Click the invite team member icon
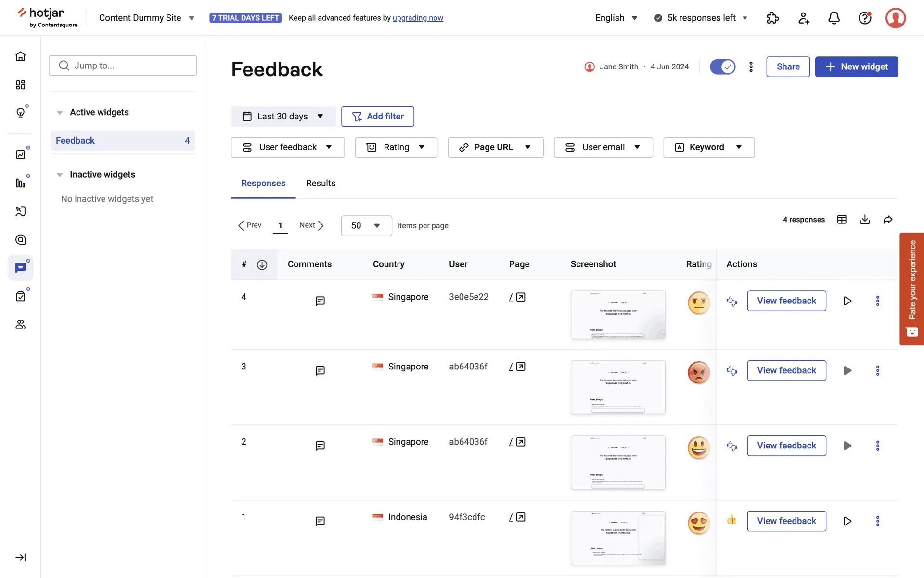924x578 pixels. point(803,18)
